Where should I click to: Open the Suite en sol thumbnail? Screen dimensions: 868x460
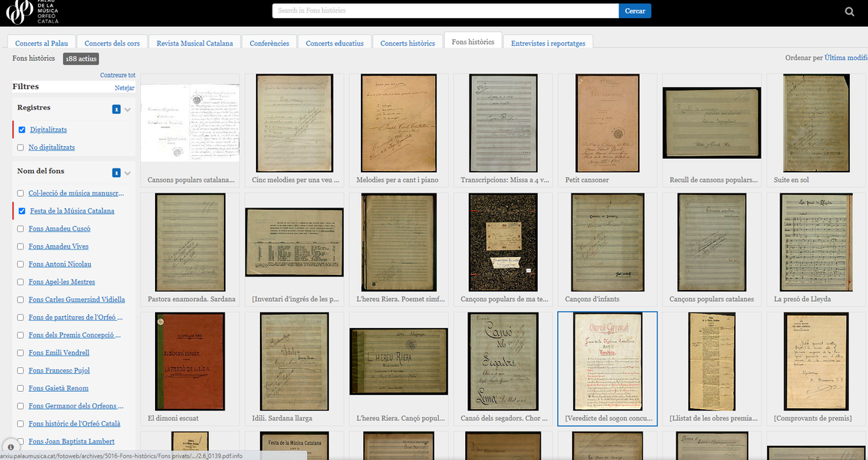[x=816, y=123]
